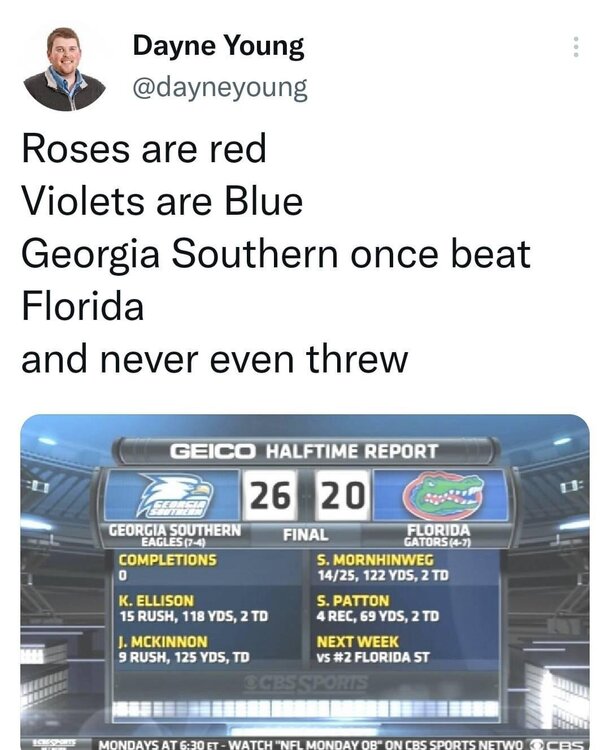Click the @dayneyoung handle
This screenshot has height=750, width=610.
(220, 89)
